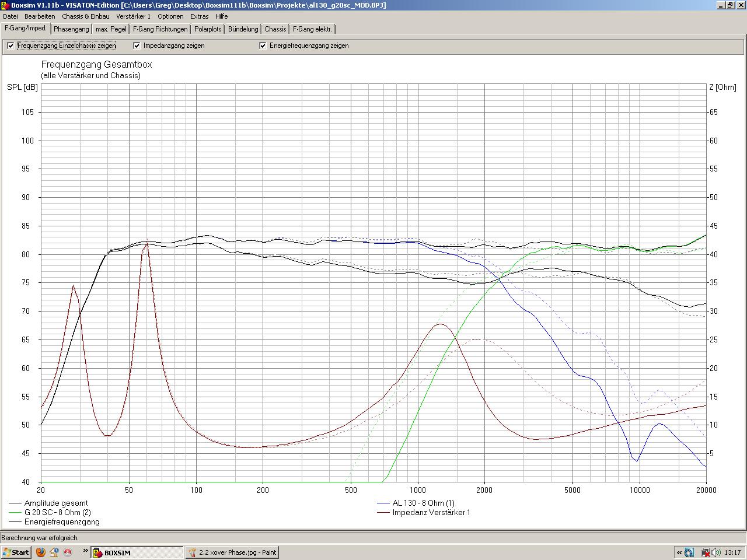Screen dimensions: 747x560
Task: Click the system clock showing 13:17
Action: point(733,552)
